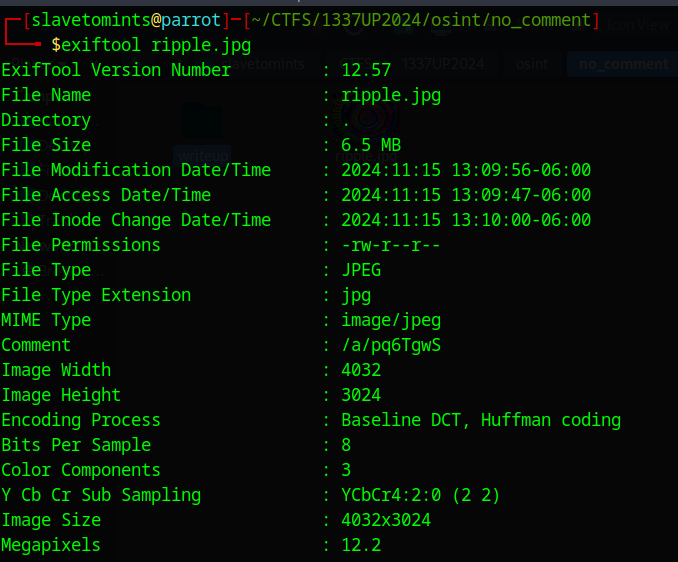Click the working directory path in prompt
This screenshot has height=562, width=678.
coord(421,20)
